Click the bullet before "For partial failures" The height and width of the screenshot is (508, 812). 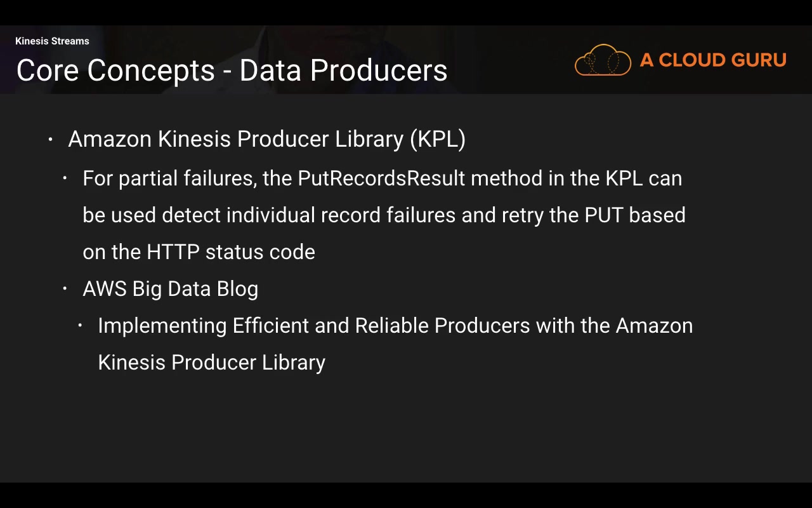coord(65,178)
